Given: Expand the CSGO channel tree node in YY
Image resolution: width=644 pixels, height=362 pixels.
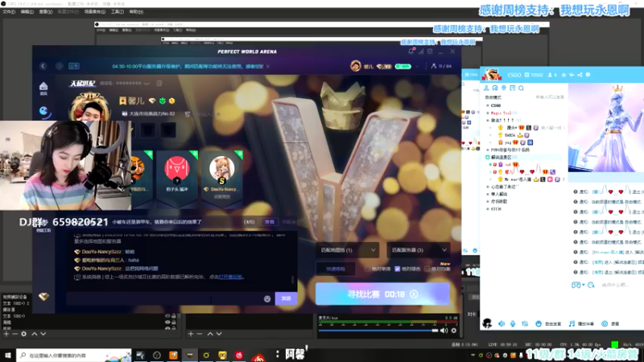Looking at the screenshot, I should [x=488, y=105].
